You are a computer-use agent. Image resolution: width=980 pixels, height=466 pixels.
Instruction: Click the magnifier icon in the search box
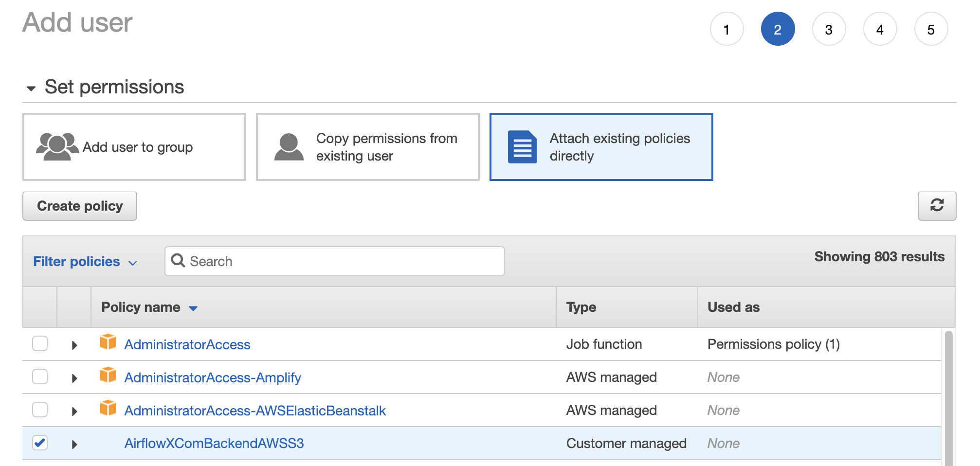[x=178, y=261]
